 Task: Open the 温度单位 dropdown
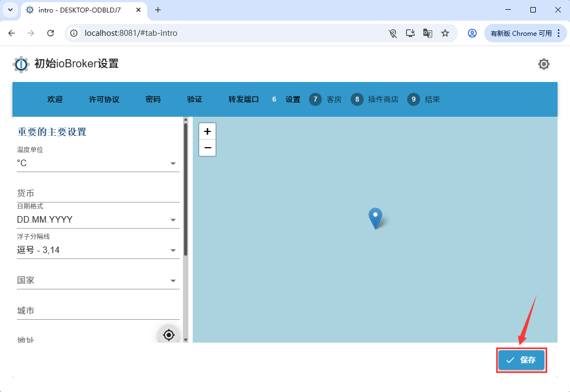click(x=98, y=163)
